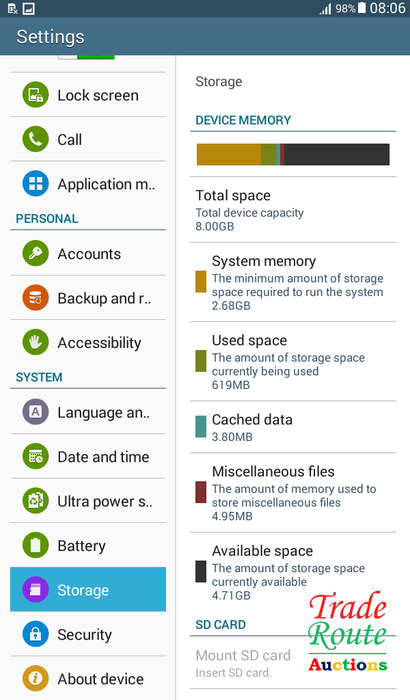
Task: Tap the Ultra power saving icon
Action: click(35, 501)
